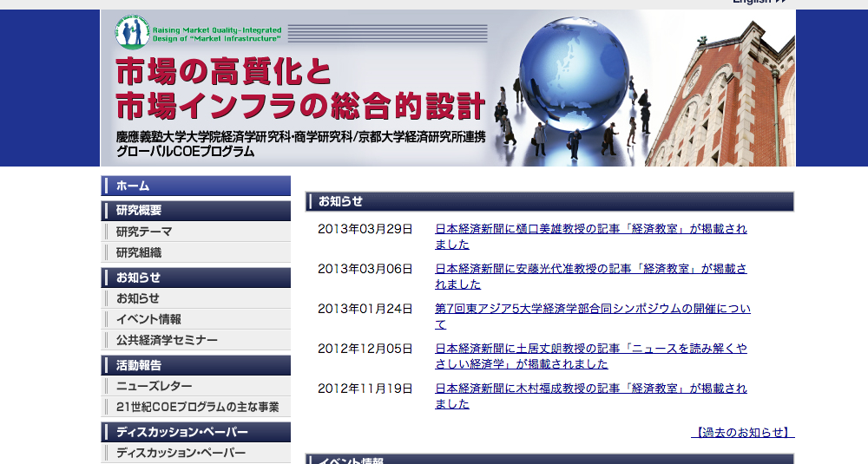This screenshot has height=464, width=868.
Task: Click the brick building photo in banner
Action: (x=721, y=94)
